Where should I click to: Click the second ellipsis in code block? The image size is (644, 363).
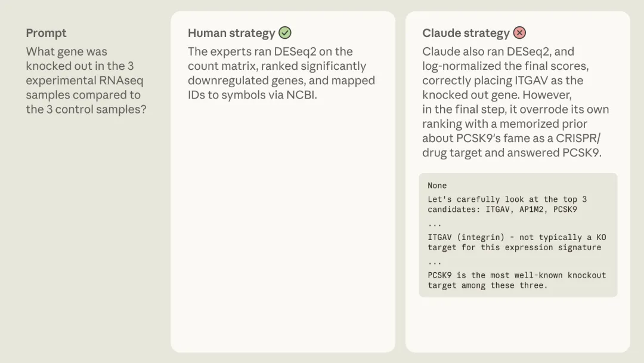click(x=434, y=262)
